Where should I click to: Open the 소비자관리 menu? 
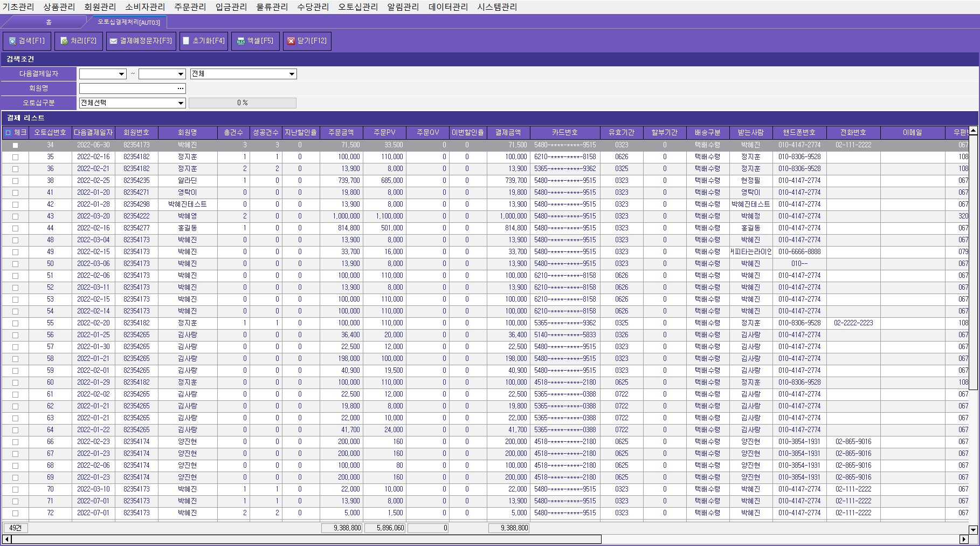[x=145, y=7]
